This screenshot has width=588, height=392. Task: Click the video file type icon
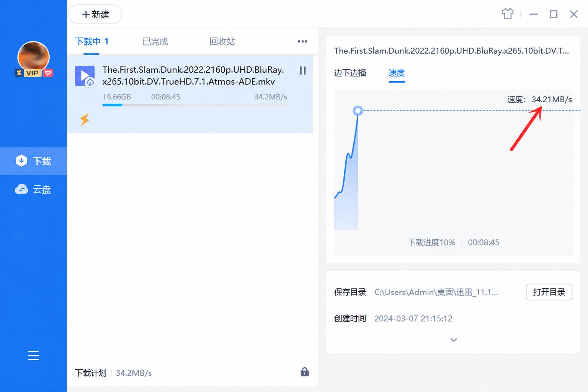point(85,76)
